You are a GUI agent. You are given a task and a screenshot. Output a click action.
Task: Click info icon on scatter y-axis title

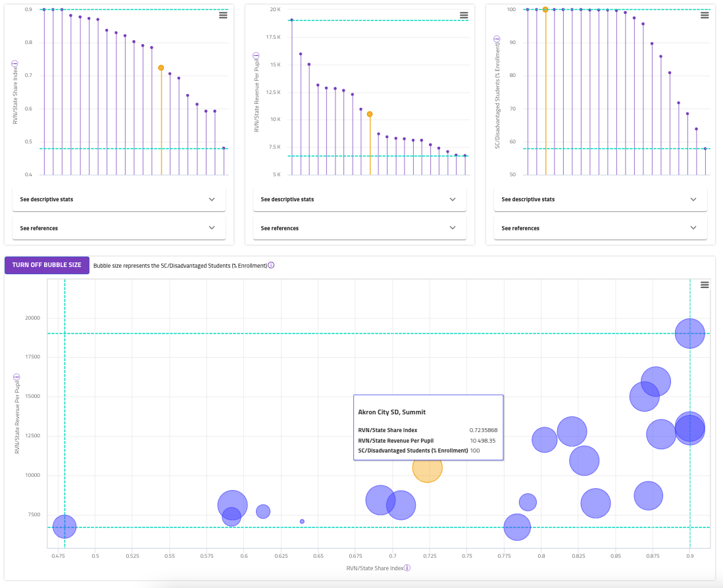[x=16, y=377]
